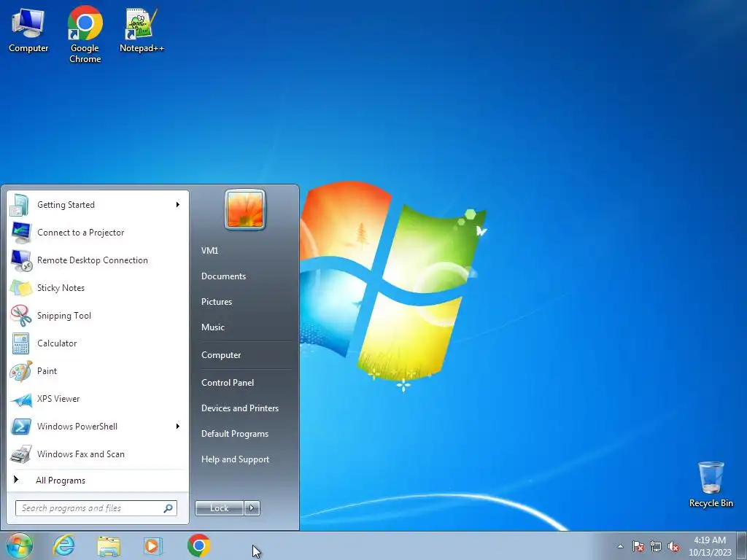Open Devices and Printers
The height and width of the screenshot is (560, 747).
pyautogui.click(x=240, y=408)
